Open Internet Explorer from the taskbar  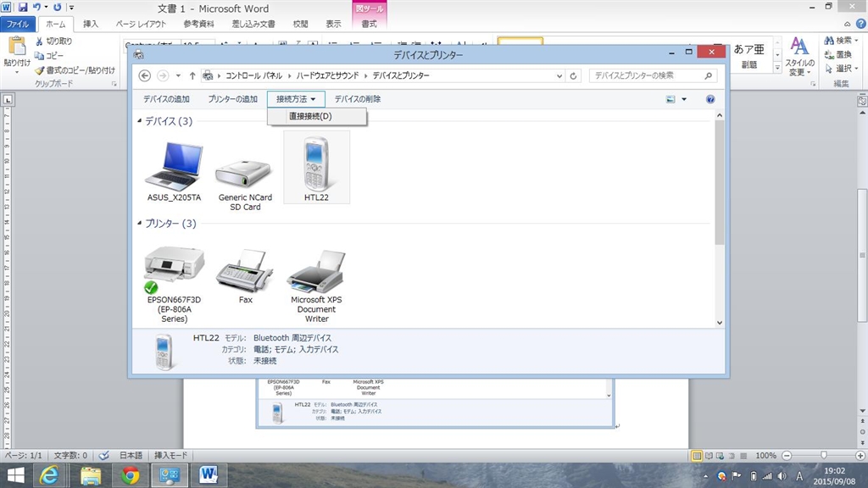click(x=49, y=475)
